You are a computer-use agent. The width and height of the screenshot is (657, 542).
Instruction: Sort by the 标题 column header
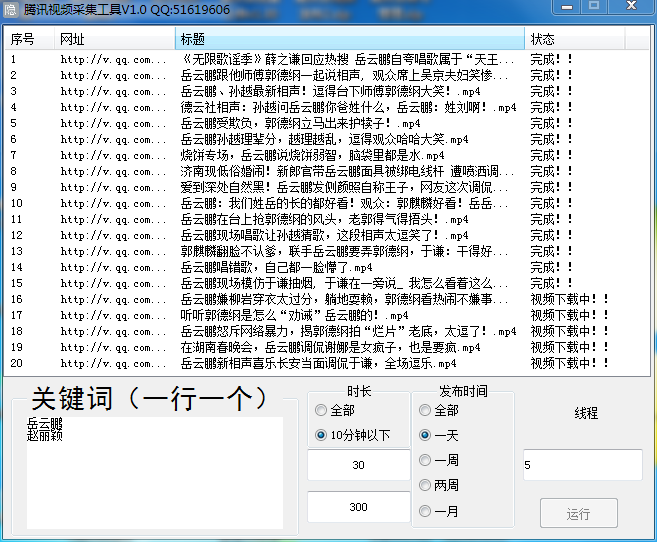click(x=350, y=39)
